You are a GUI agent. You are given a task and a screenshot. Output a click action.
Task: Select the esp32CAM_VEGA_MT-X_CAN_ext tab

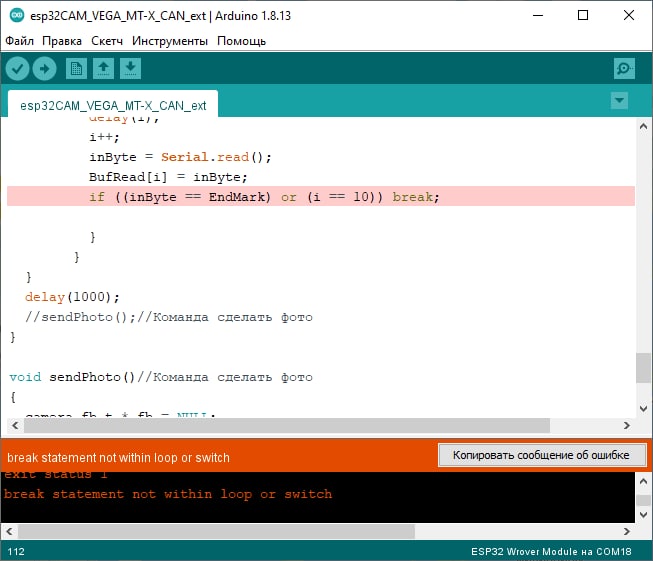[x=113, y=105]
